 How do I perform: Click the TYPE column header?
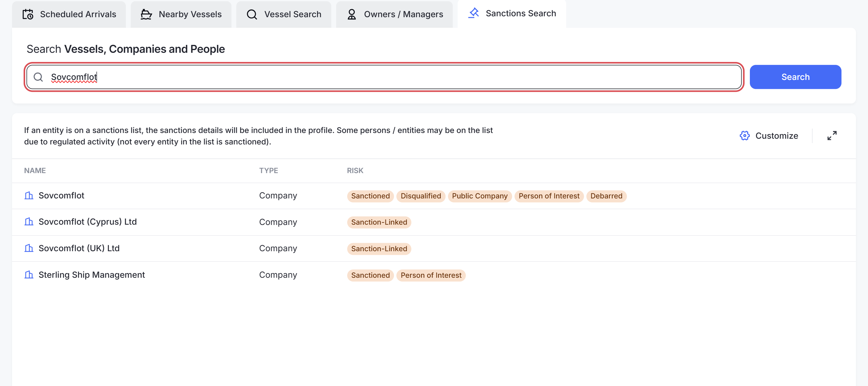pos(268,171)
